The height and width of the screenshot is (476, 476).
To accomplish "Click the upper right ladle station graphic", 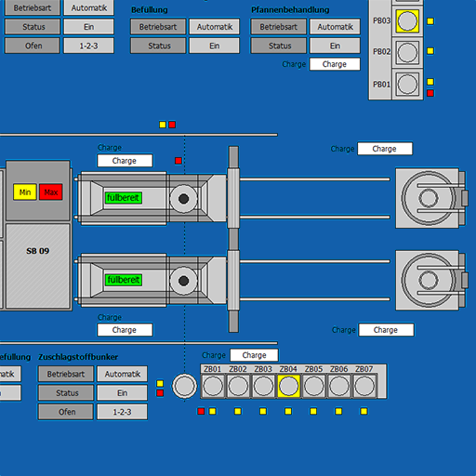I will [x=430, y=198].
